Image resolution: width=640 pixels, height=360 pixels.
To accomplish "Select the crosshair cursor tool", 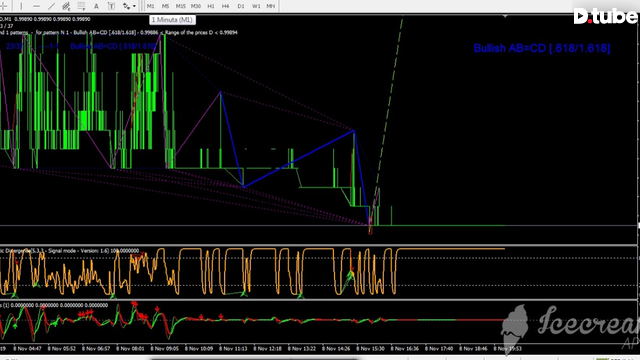I will pos(4,6).
